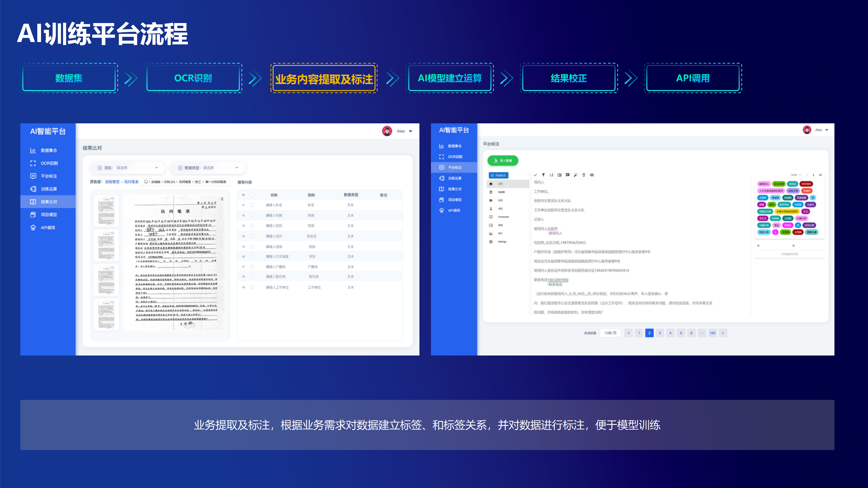868x488 pixels.
Task: Tick the checkbox for row 04 嫌疑人证件
Action: click(252, 236)
